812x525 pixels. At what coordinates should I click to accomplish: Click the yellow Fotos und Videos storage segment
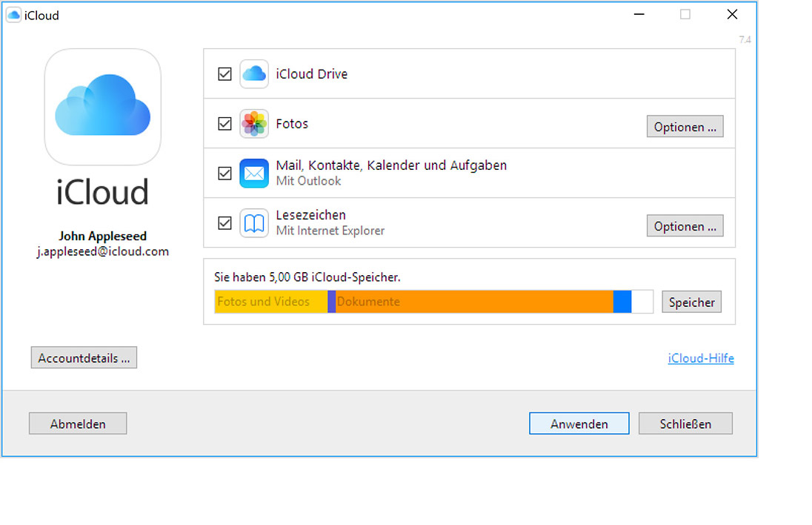[271, 302]
